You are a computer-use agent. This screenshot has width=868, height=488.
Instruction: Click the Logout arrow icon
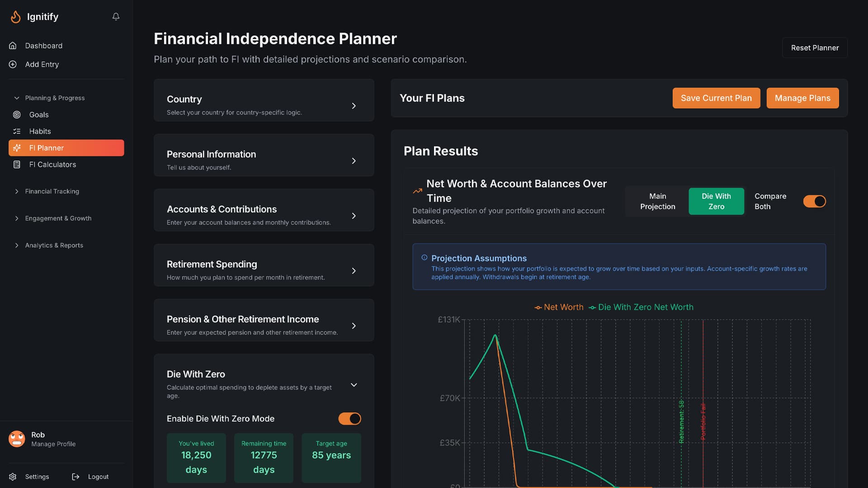point(75,477)
